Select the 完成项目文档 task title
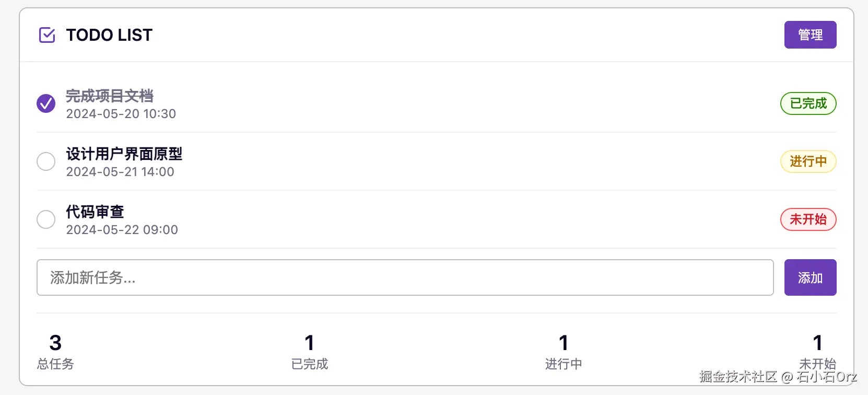868x395 pixels. [x=110, y=96]
